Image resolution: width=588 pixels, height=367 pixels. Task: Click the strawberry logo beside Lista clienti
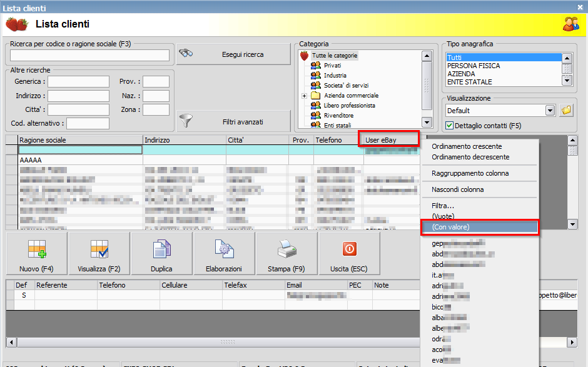click(17, 24)
